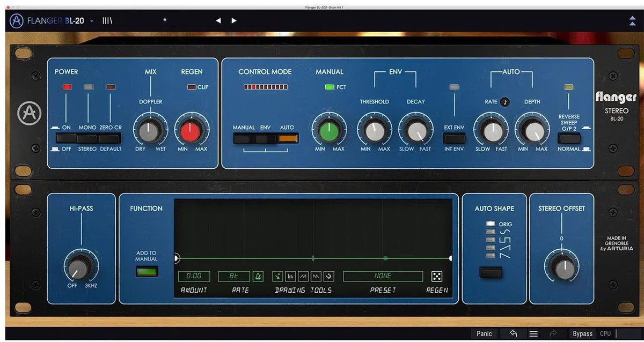Enable Bypass in the bottom bar

coord(583,333)
